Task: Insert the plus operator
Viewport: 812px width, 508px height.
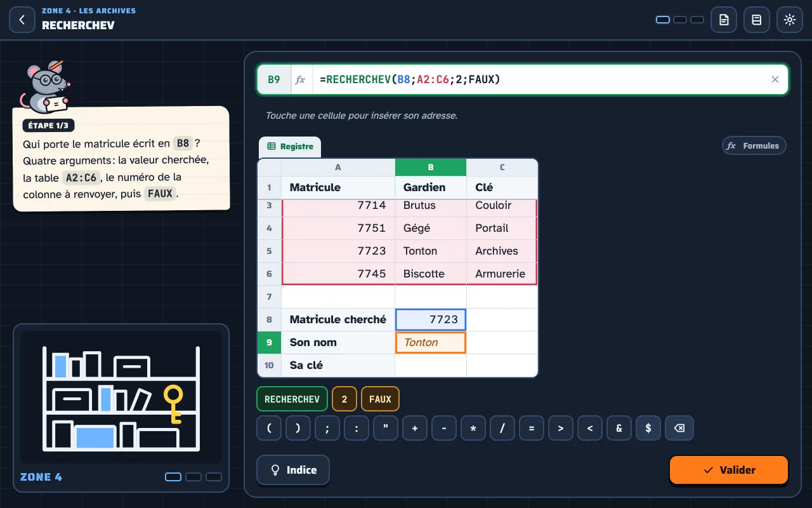Action: (415, 428)
